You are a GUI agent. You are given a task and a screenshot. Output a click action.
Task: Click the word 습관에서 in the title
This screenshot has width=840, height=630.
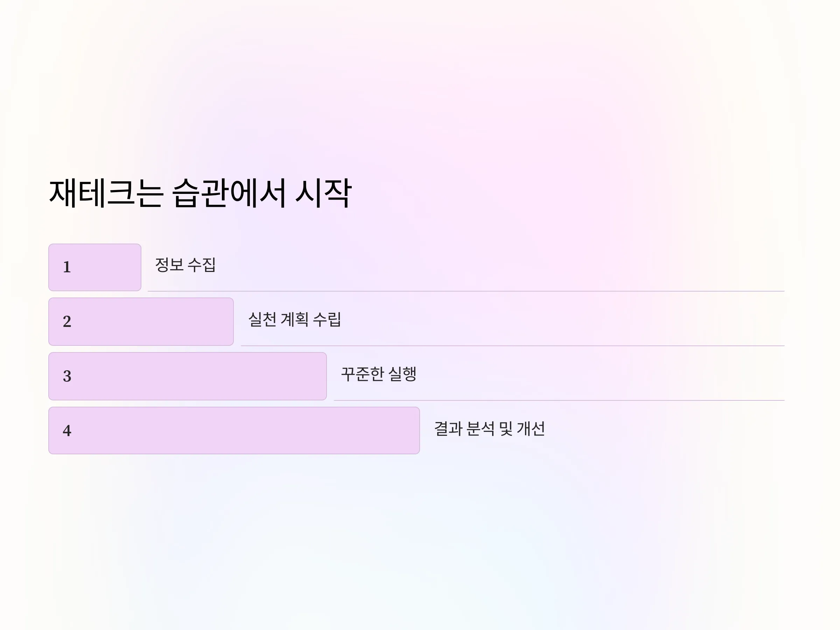[229, 193]
